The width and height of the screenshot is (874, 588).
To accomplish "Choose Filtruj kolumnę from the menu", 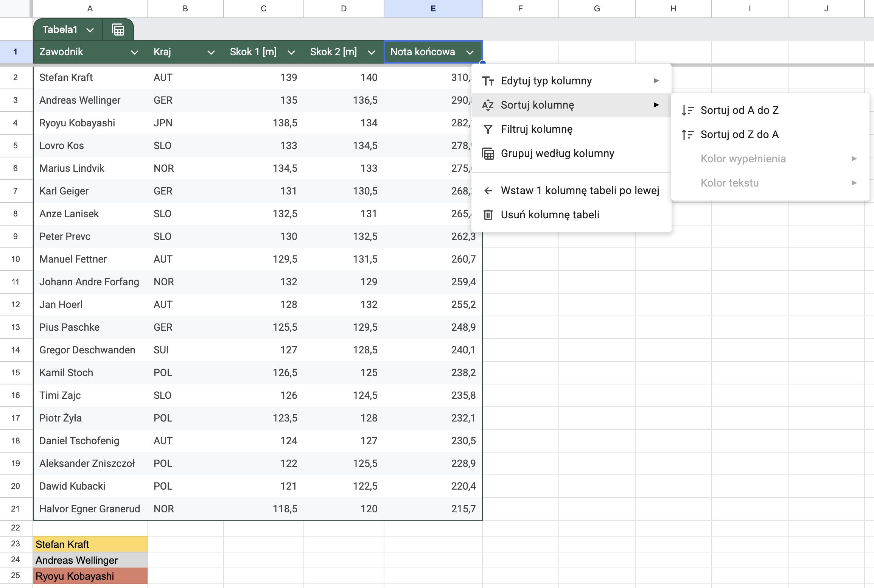I will [537, 129].
